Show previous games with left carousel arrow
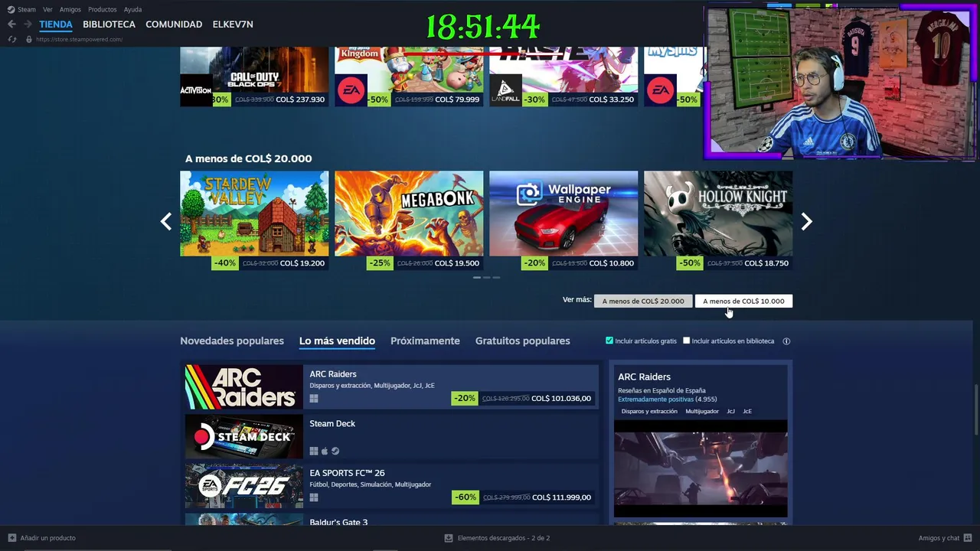Screen dimensions: 980x551 [x=166, y=221]
